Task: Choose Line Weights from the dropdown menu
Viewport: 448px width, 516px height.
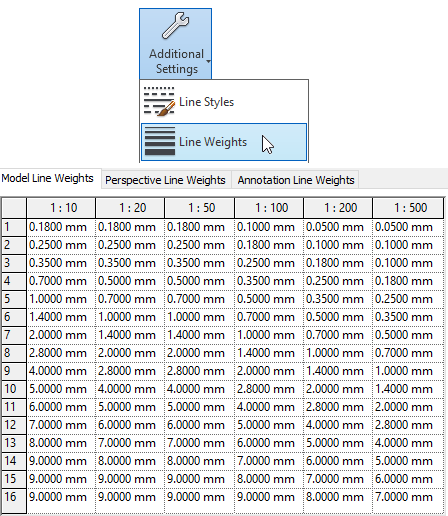Action: pos(224,142)
